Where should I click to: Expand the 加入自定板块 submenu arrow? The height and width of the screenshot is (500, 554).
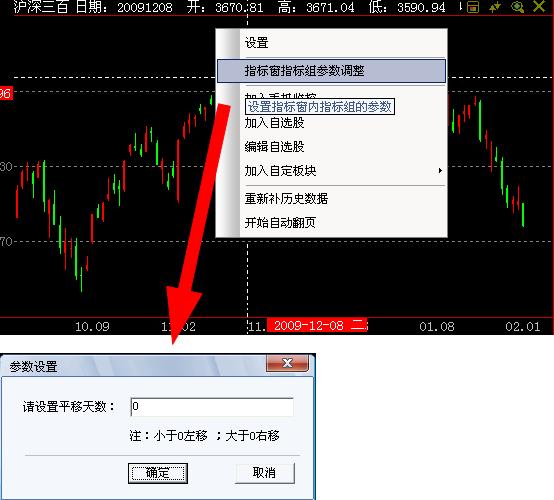coord(440,171)
